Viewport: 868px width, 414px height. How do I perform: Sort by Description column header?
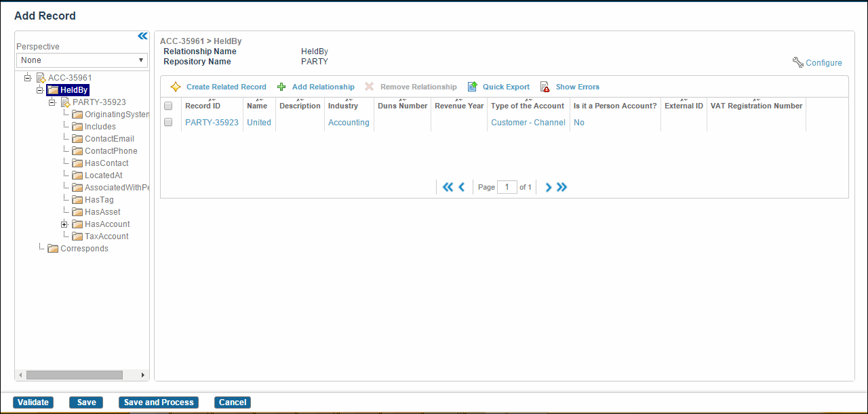tap(300, 106)
